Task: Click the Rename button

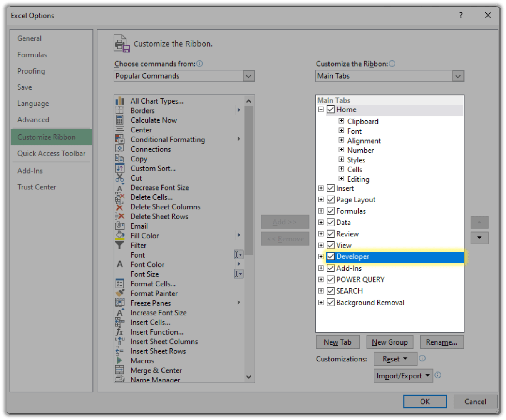Action: pos(442,342)
